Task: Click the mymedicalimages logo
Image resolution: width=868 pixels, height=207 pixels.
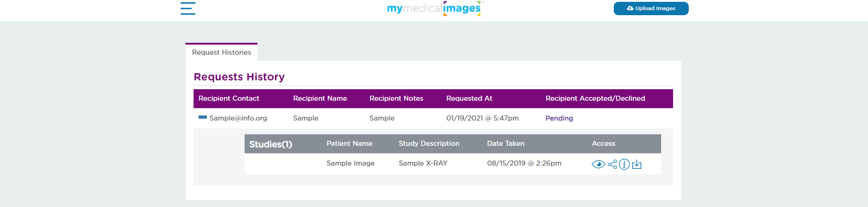Action: [434, 8]
